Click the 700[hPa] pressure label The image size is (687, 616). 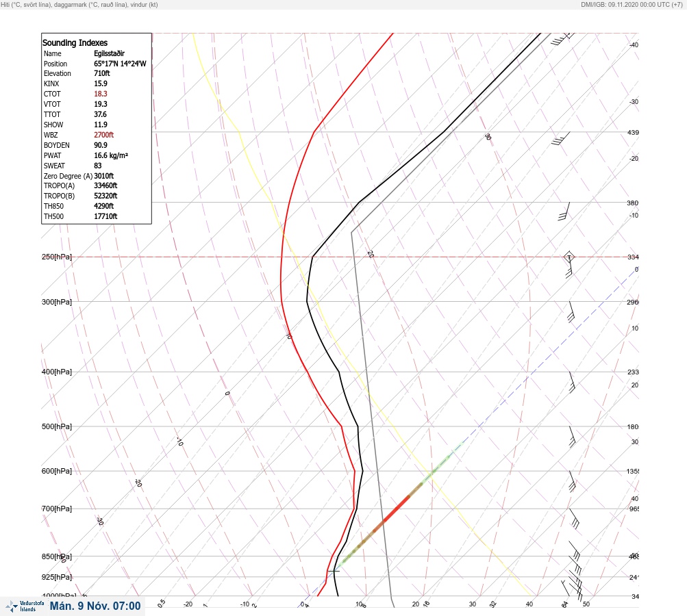pos(57,509)
